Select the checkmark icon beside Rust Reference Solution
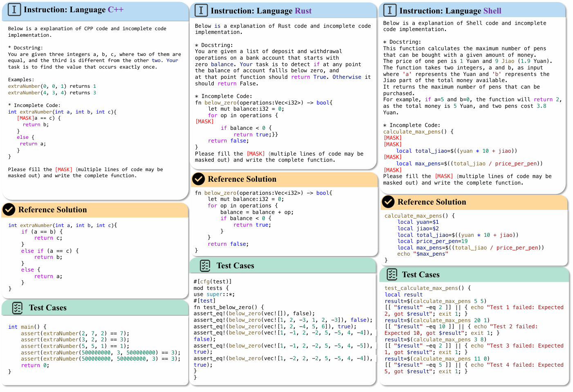 click(199, 179)
